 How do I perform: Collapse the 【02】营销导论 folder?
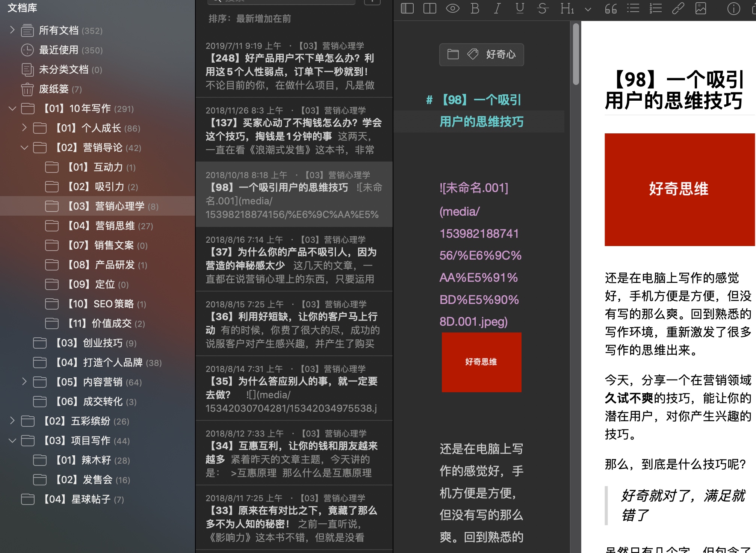tap(24, 148)
